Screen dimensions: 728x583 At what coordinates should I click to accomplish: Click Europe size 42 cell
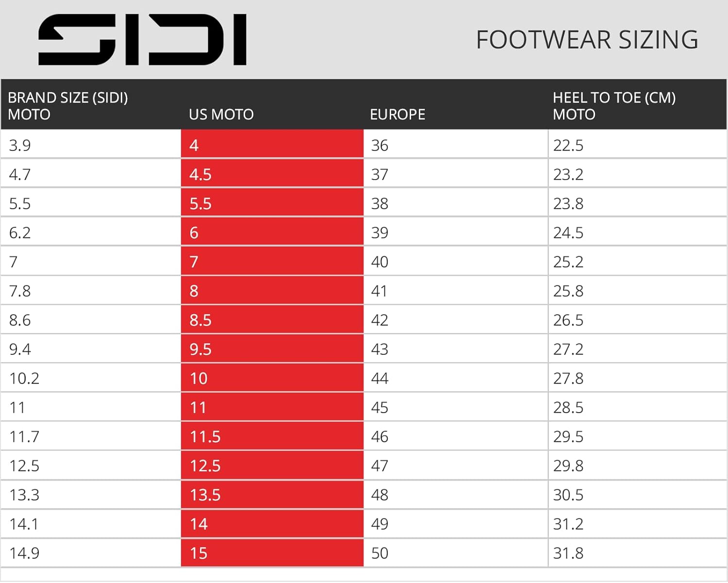455,319
